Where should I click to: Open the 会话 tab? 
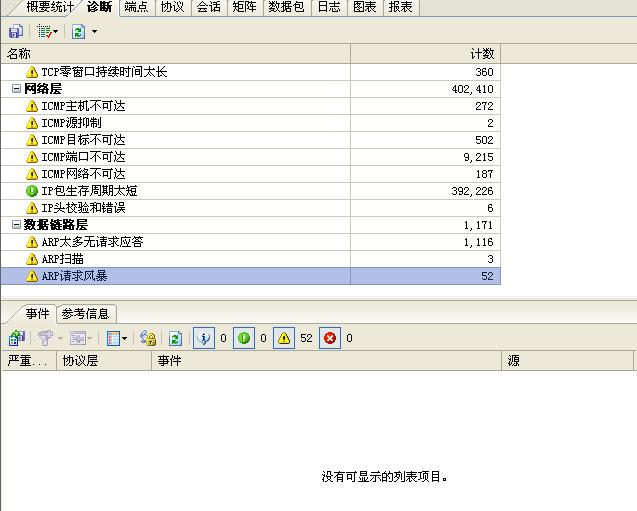(x=208, y=7)
